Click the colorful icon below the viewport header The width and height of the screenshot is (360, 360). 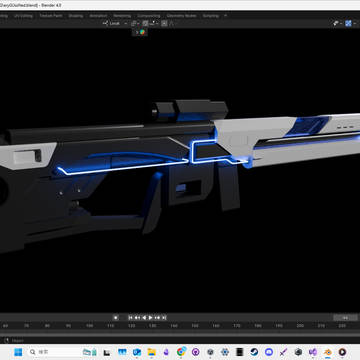pos(142,32)
